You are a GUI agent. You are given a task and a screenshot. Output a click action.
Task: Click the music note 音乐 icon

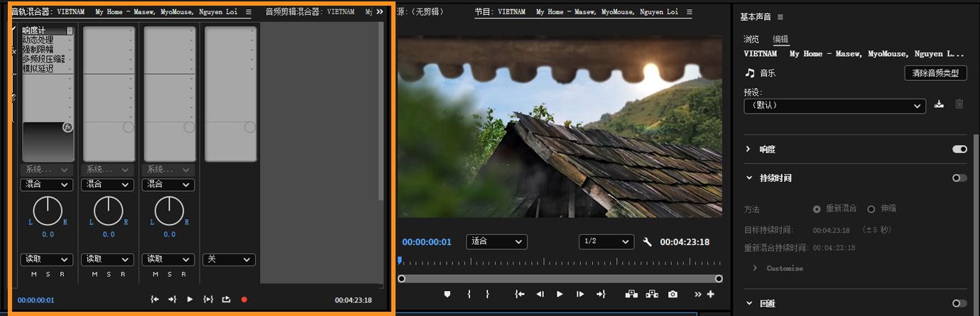[749, 72]
